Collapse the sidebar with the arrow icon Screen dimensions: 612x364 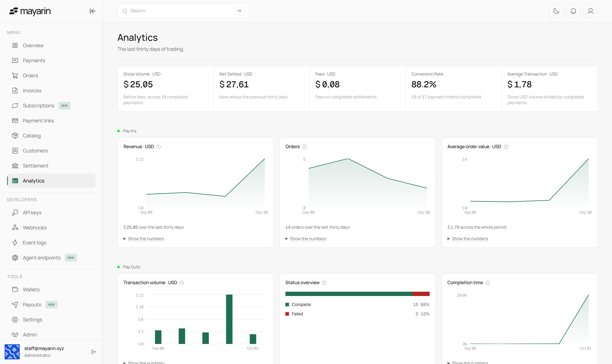pyautogui.click(x=93, y=11)
